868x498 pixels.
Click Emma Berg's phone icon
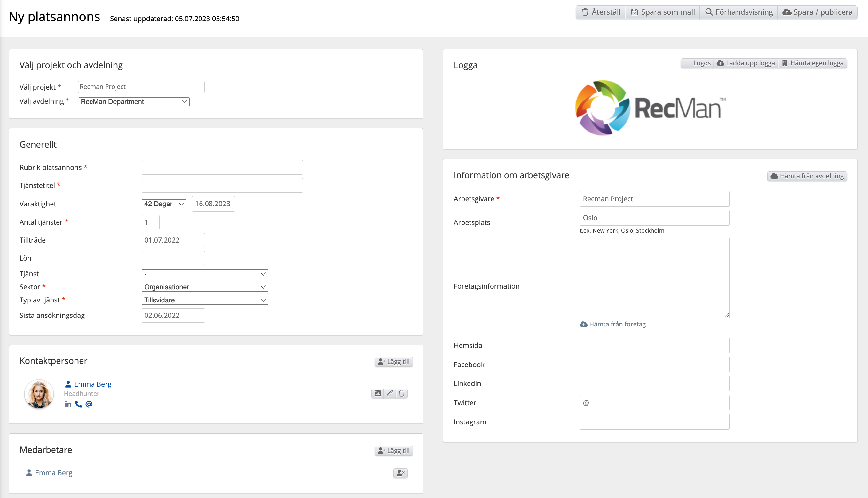(x=79, y=404)
